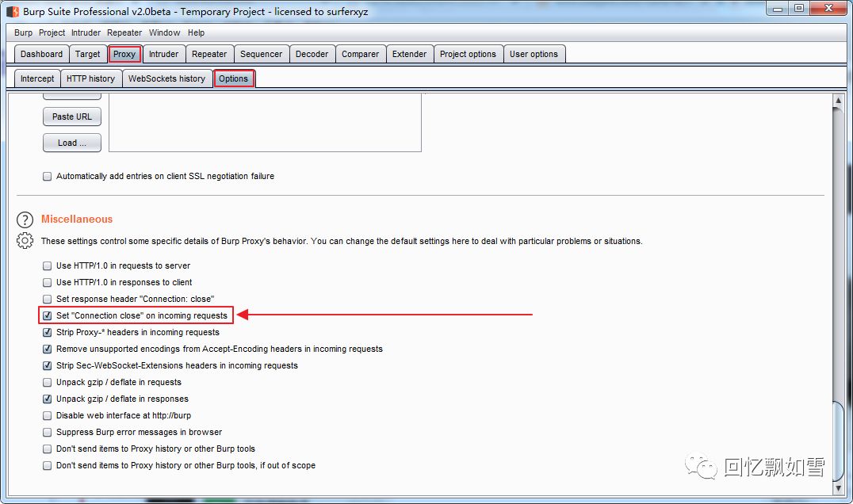Check Disable web interface at http://burp
Image resolution: width=853 pixels, height=504 pixels.
[48, 415]
